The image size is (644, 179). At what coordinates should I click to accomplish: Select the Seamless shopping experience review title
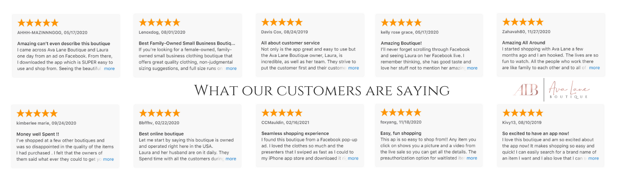[295, 134]
